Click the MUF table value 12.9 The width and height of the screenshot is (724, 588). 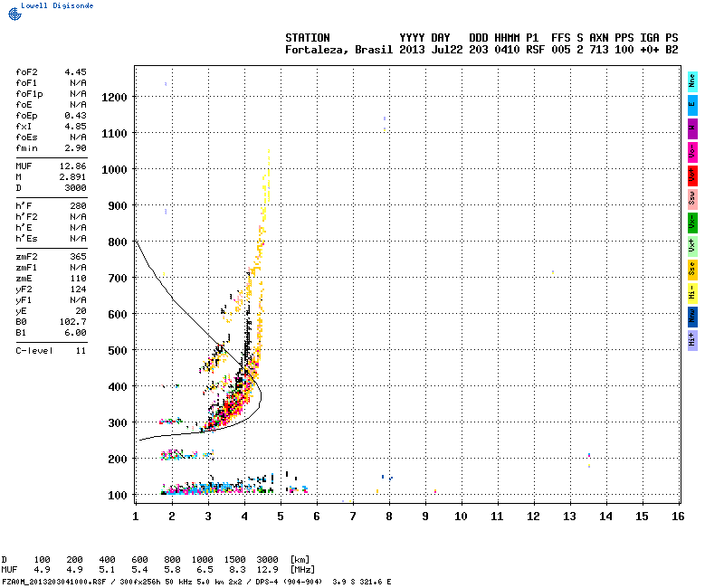pos(267,570)
